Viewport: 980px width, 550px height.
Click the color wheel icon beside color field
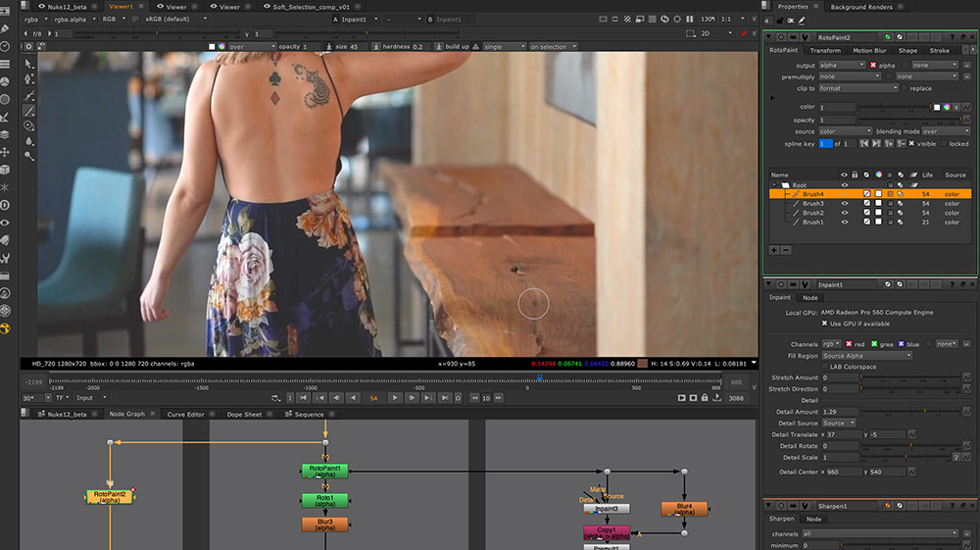[x=947, y=107]
